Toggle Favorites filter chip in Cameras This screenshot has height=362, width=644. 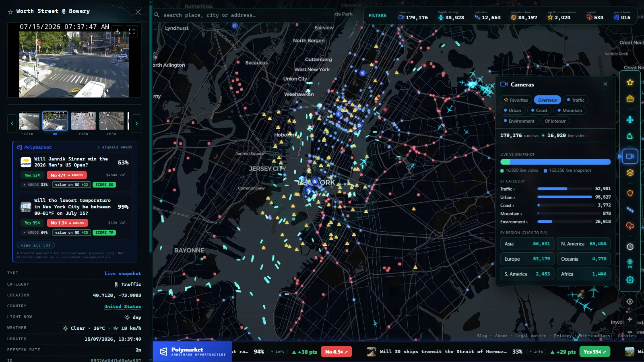pyautogui.click(x=516, y=100)
